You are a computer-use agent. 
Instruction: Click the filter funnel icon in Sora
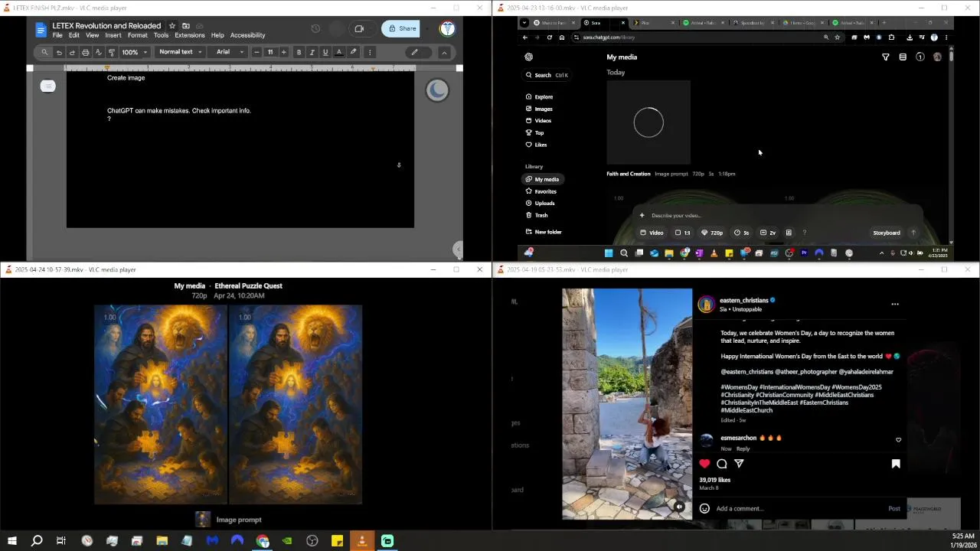pos(886,57)
